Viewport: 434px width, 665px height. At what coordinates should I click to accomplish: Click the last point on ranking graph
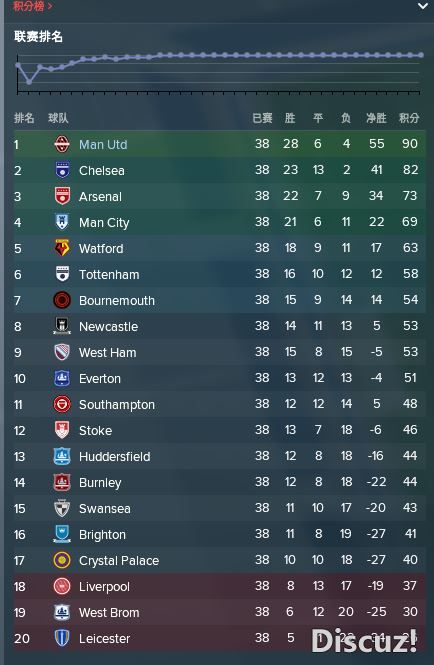[420, 55]
